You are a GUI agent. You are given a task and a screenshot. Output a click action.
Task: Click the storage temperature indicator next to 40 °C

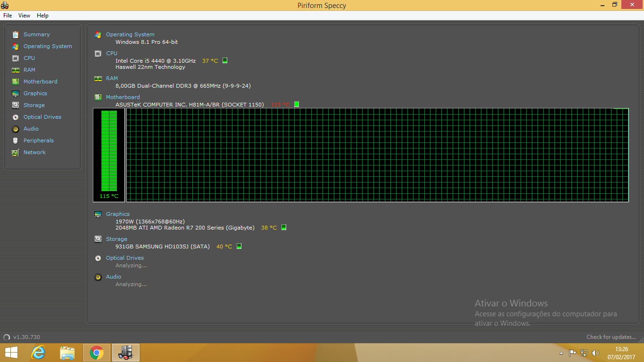point(239,246)
